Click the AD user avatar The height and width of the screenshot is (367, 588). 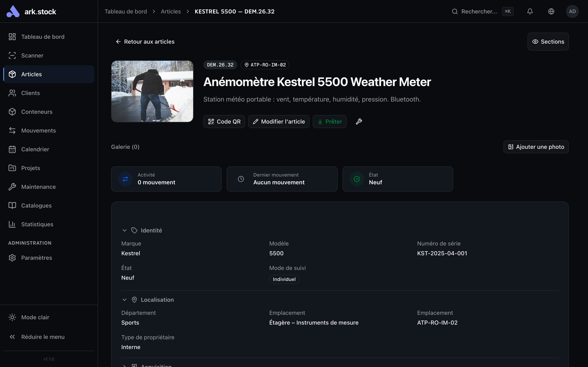[572, 11]
